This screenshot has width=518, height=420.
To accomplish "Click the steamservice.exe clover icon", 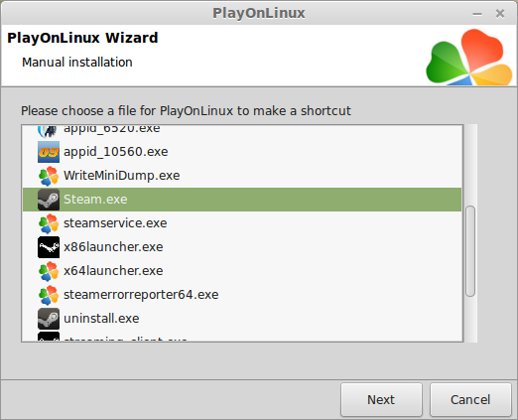I will (x=49, y=223).
